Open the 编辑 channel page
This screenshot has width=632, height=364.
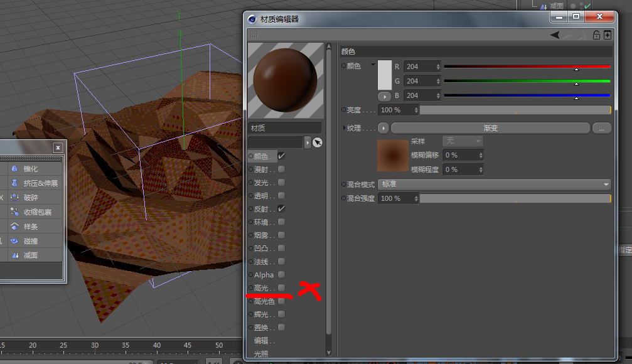[x=261, y=341]
